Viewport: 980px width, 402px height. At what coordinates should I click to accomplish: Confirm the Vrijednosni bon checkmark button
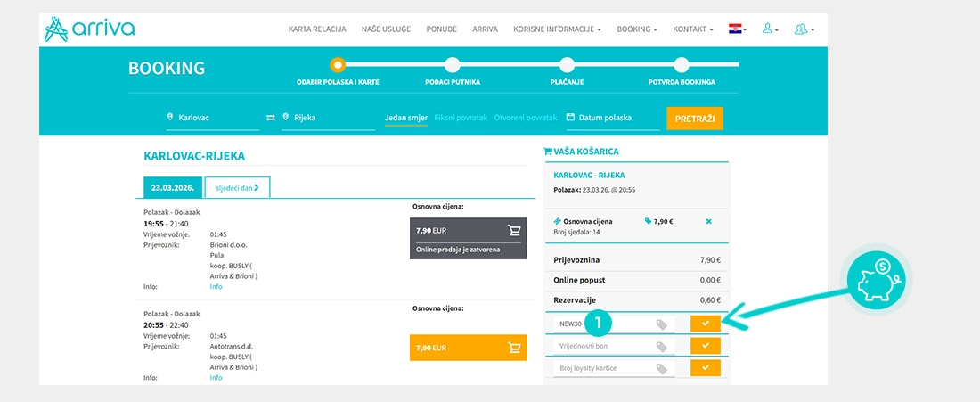coord(706,346)
